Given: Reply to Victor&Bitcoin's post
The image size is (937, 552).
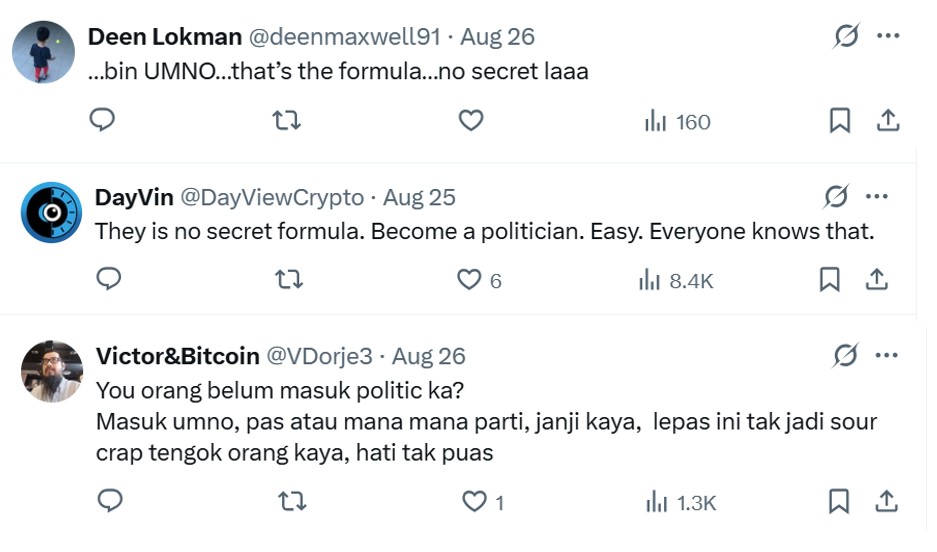Looking at the screenshot, I should coord(109,501).
